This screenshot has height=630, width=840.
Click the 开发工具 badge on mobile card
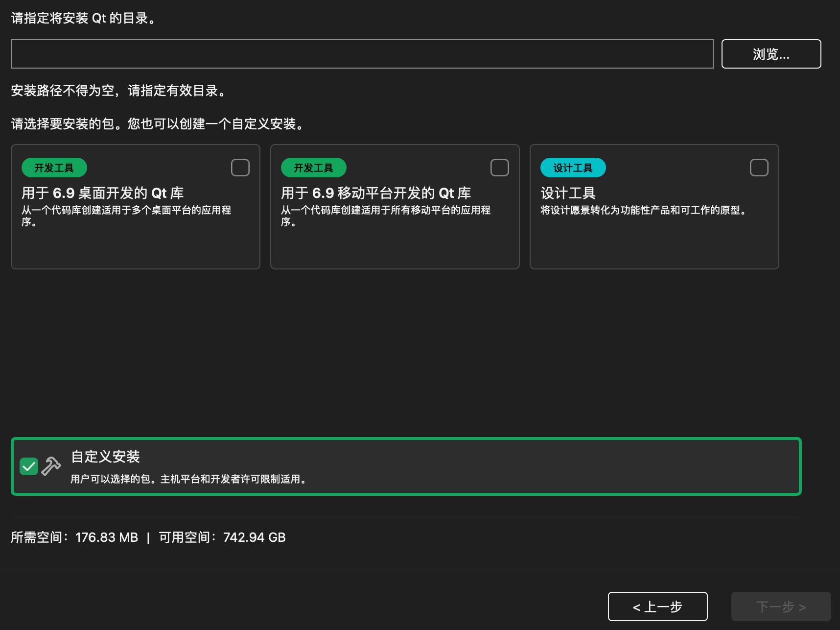(314, 168)
